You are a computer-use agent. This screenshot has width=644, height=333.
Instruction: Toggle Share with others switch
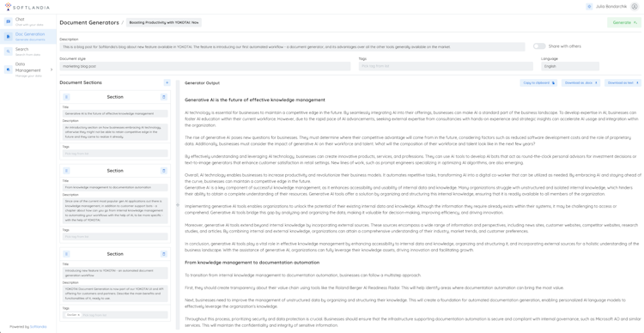click(539, 46)
